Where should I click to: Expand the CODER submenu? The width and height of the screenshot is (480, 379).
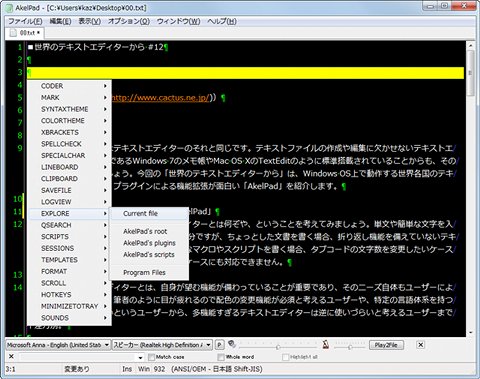70,86
